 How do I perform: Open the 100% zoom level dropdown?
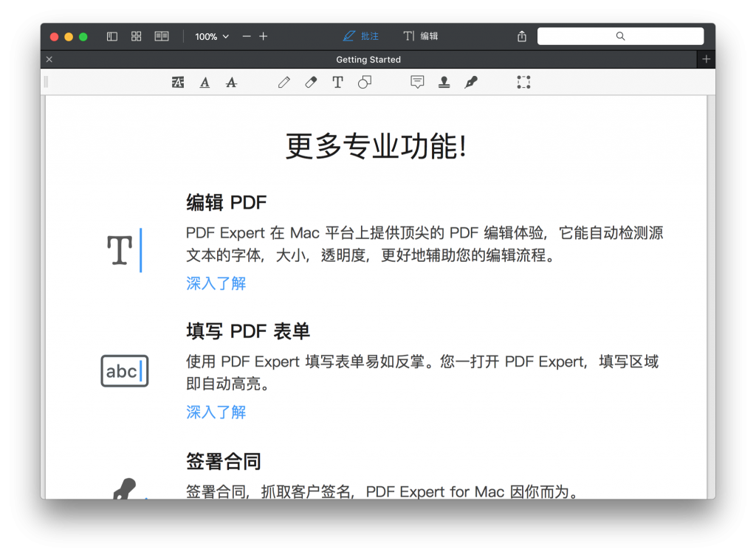(212, 37)
